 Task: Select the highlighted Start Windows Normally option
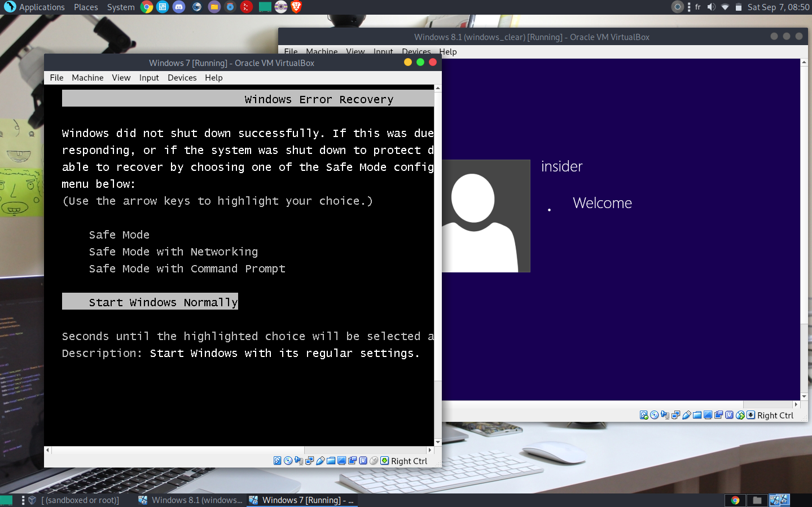150,301
